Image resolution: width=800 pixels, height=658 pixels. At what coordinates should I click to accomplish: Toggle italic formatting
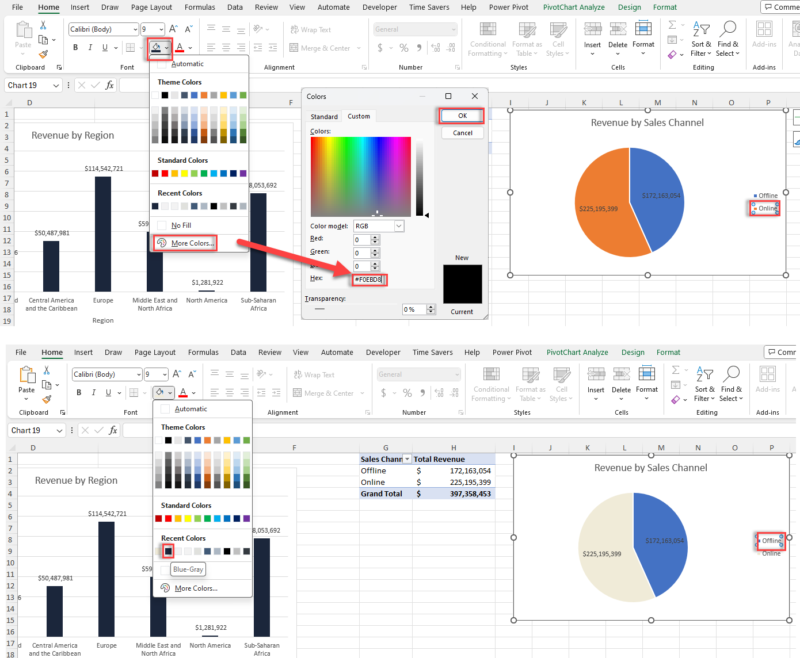point(90,46)
